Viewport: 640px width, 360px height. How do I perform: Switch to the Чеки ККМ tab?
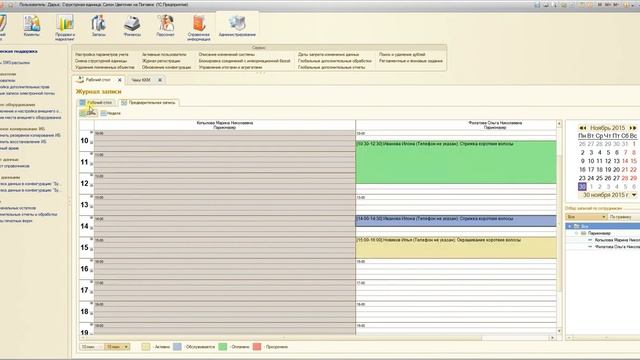click(141, 80)
